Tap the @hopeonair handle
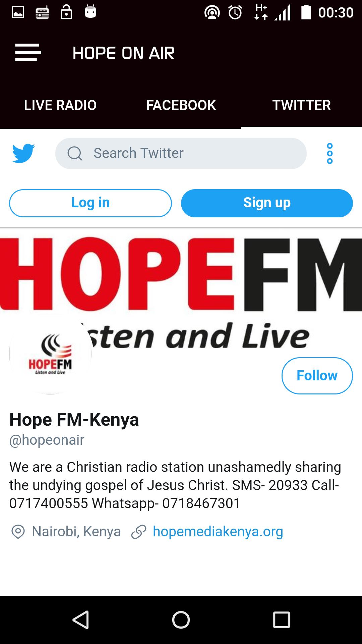The height and width of the screenshot is (644, 362). [x=47, y=440]
